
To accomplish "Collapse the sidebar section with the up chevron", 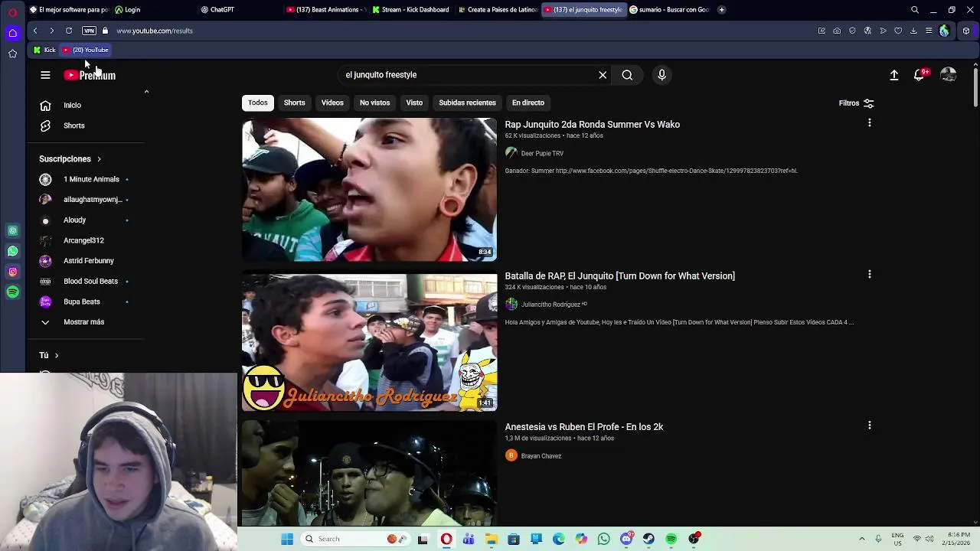I will (146, 92).
